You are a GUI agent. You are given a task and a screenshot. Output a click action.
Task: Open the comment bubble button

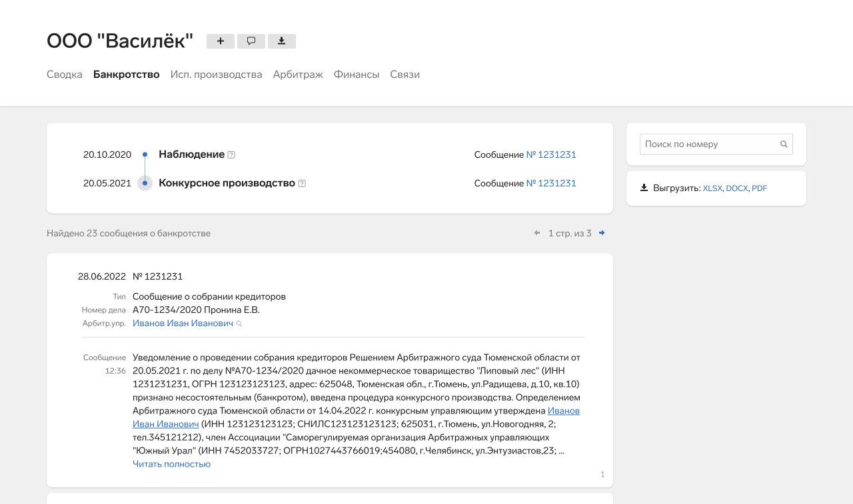tap(251, 41)
